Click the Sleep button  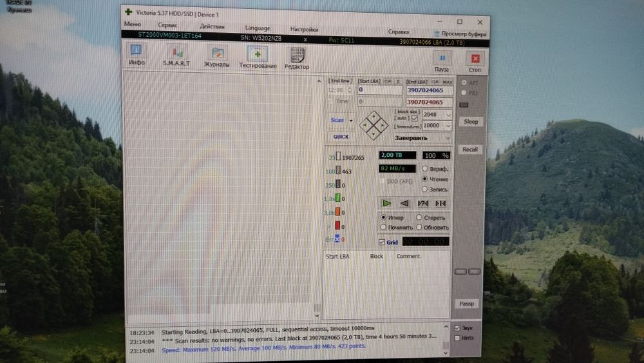tap(471, 121)
